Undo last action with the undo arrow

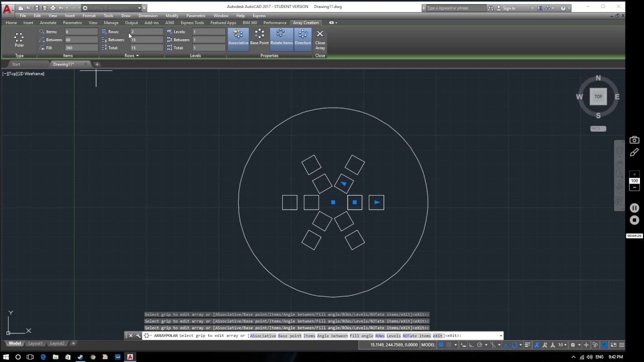61,8
